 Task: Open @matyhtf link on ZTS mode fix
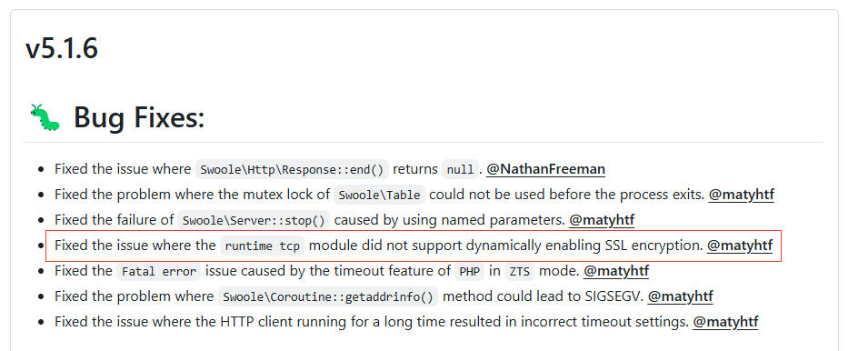[616, 271]
